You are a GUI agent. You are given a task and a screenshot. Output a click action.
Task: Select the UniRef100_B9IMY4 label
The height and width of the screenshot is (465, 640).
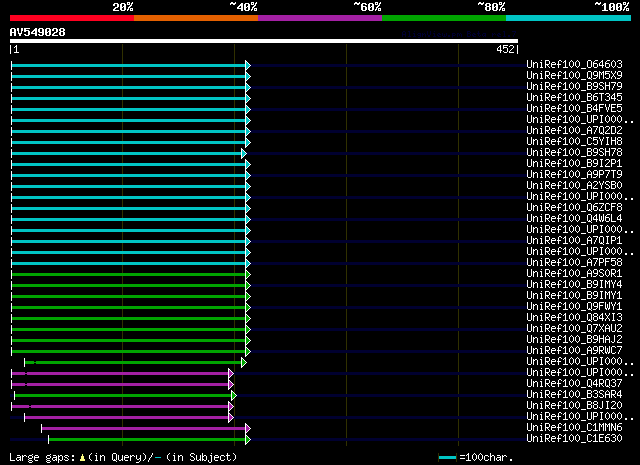click(574, 285)
